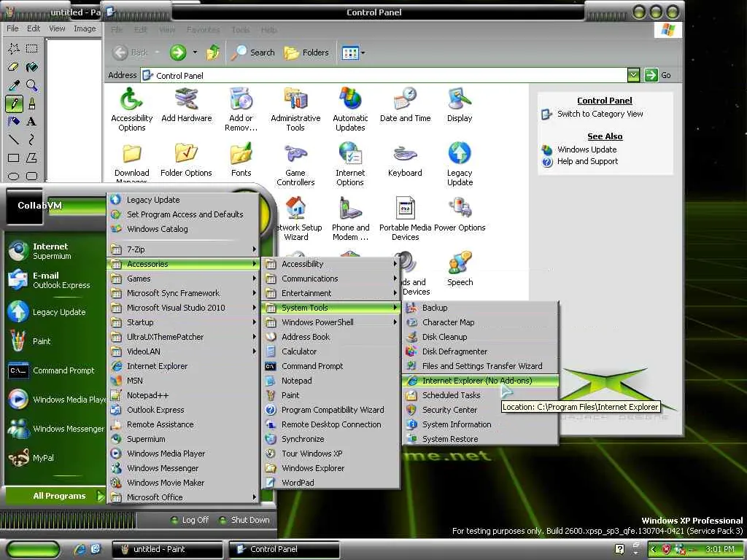Select the Ellipse tool in Paint
The image size is (747, 560).
pyautogui.click(x=14, y=176)
